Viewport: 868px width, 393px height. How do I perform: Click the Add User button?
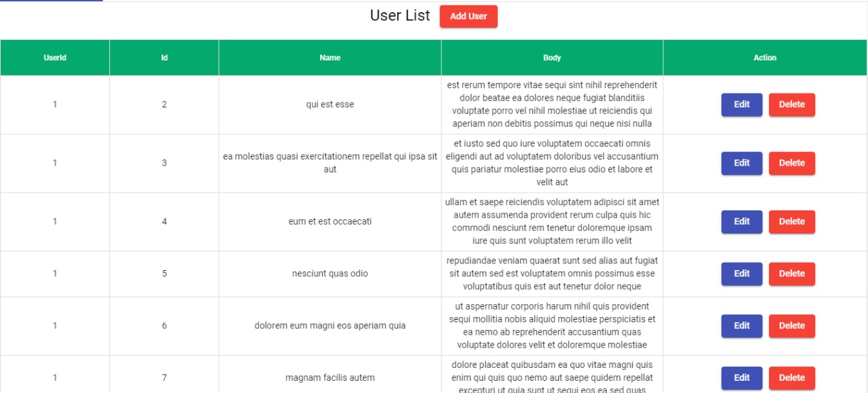[x=469, y=16]
